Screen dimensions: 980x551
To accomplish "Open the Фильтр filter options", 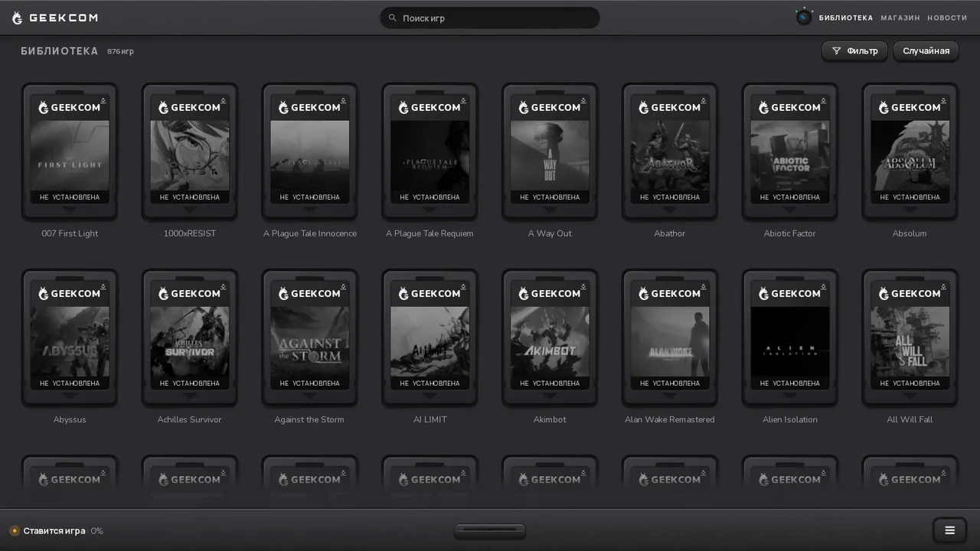I will tap(854, 51).
